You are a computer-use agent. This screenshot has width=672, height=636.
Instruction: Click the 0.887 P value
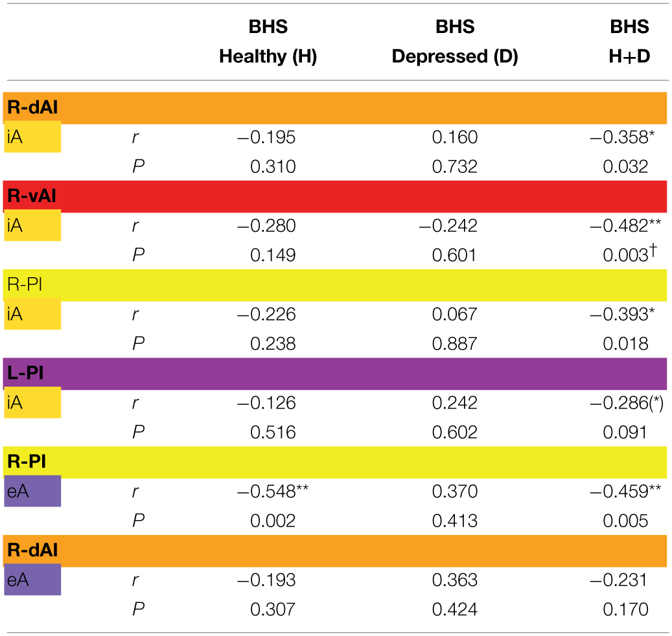(455, 343)
